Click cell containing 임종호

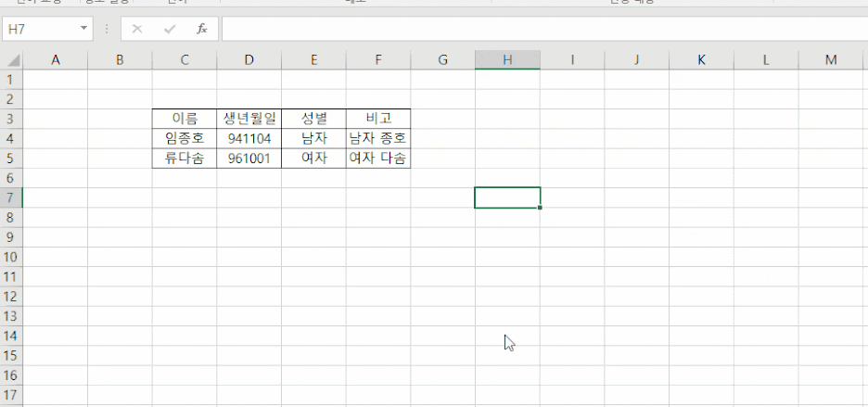coord(185,138)
